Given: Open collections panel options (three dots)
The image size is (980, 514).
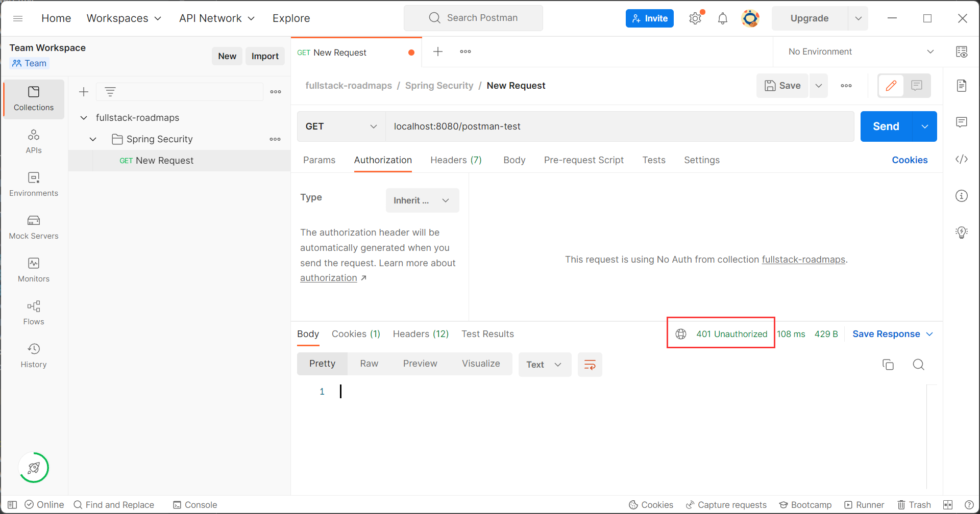Looking at the screenshot, I should tap(276, 92).
